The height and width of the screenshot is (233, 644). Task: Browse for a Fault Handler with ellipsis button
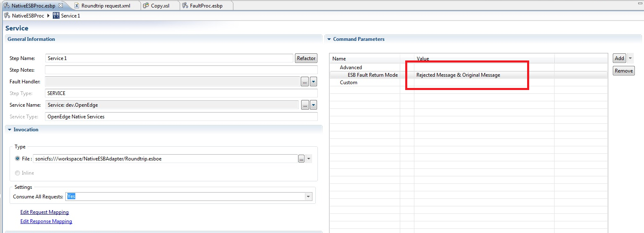click(305, 82)
